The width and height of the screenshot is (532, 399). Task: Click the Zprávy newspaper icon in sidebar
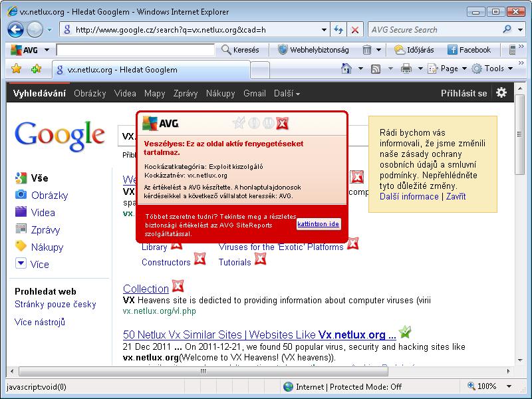click(21, 229)
